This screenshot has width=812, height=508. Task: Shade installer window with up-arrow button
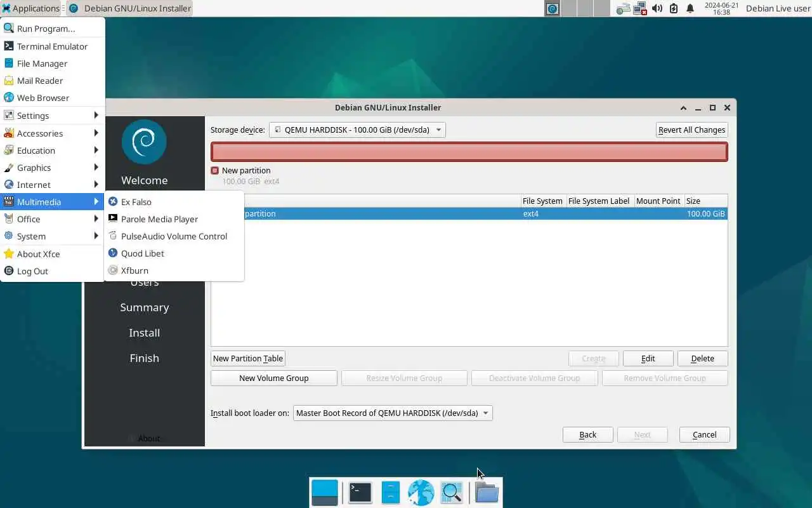683,108
